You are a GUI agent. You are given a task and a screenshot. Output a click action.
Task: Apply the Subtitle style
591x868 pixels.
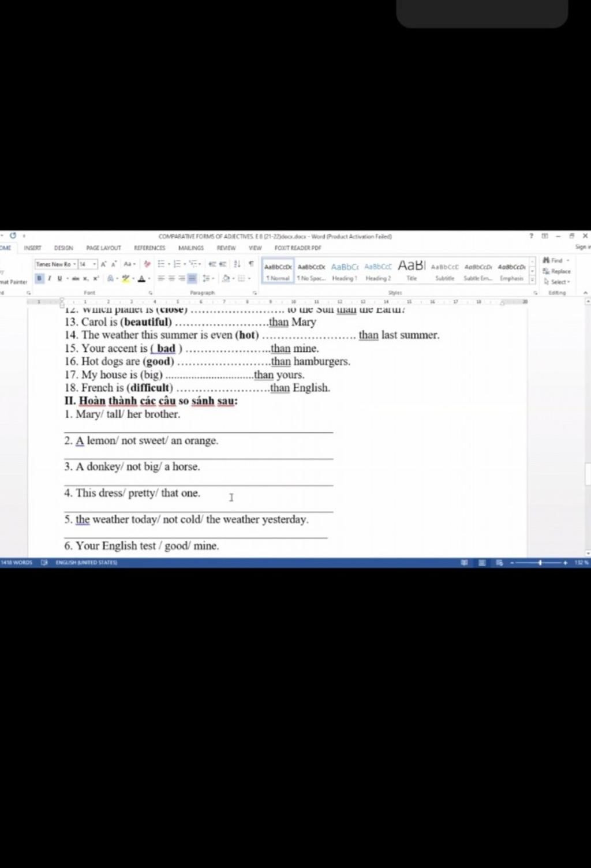tap(445, 271)
